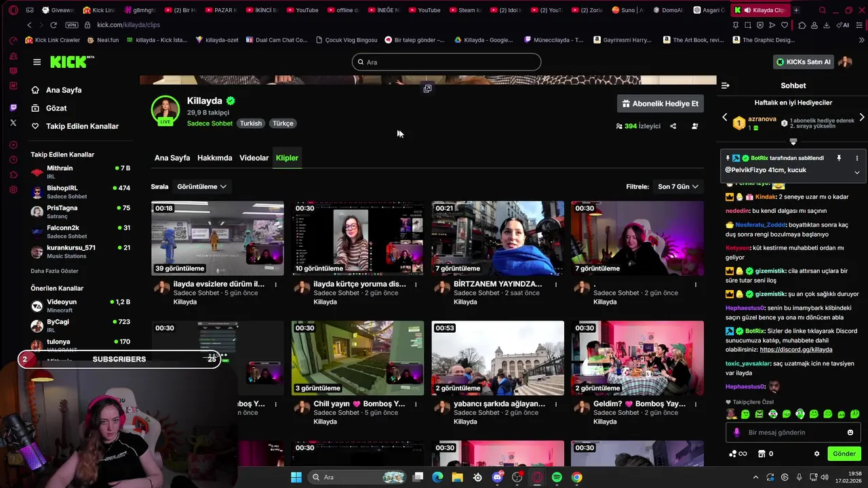Open X in the Opera sidebar

[14, 123]
